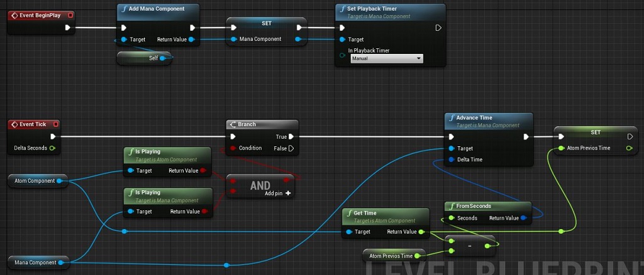Click Add Mana Component input exec pin
The width and height of the screenshot is (644, 275).
coord(124,28)
